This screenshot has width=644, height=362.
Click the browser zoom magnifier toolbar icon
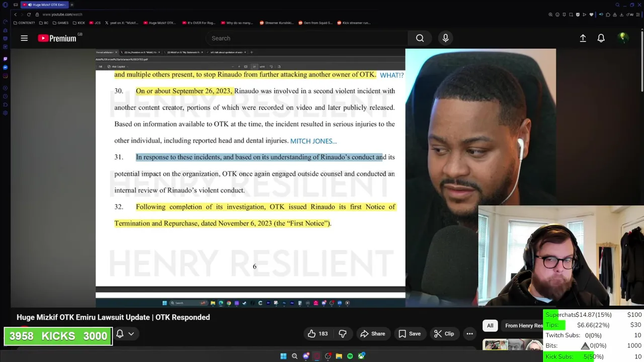coord(550,15)
